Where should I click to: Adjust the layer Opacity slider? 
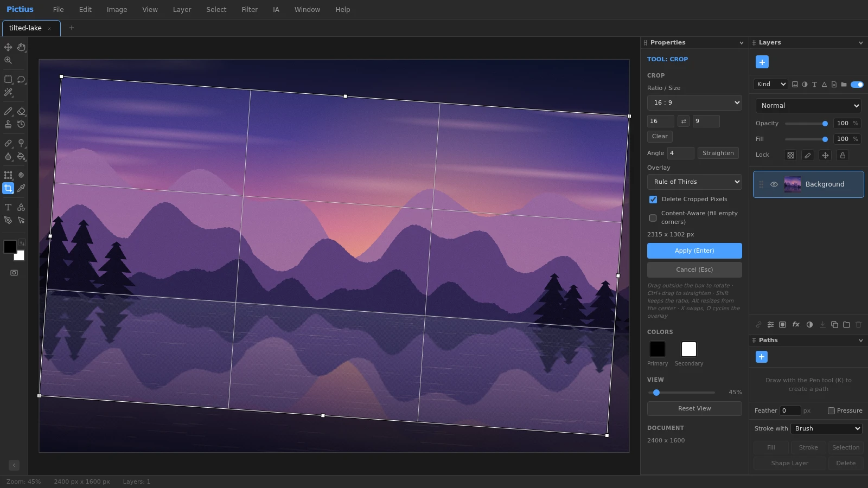pos(806,124)
